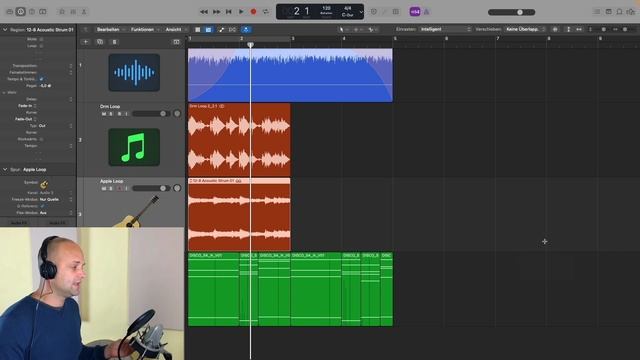Toggle the Rückwärts checkbox
This screenshot has width=640, height=360.
coord(41,139)
